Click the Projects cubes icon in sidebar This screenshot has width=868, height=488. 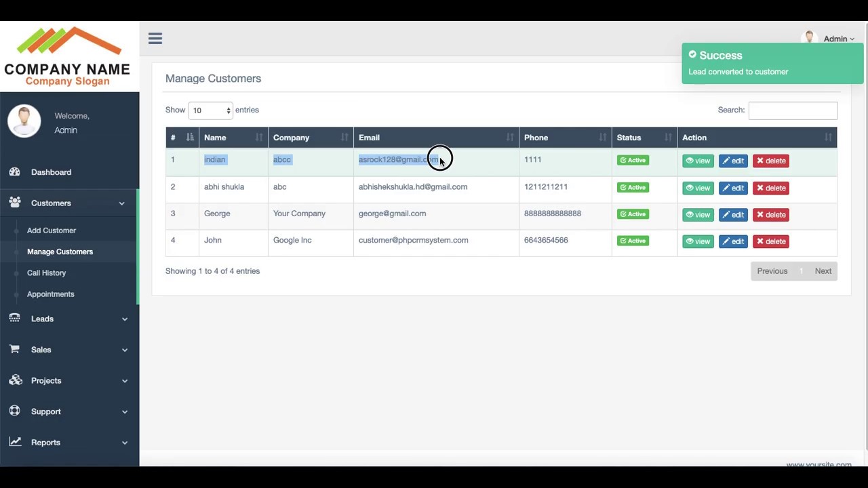click(x=14, y=380)
